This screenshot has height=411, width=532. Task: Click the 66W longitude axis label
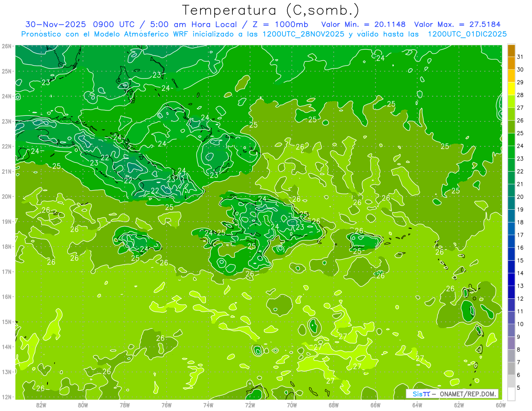click(x=376, y=405)
